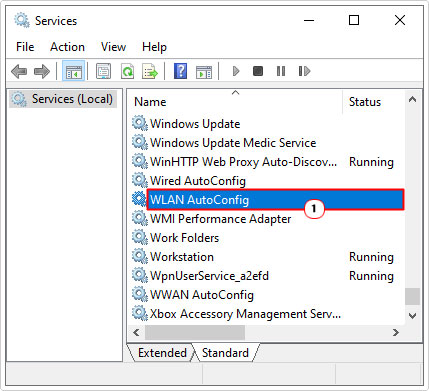Open the View menu

(x=113, y=47)
